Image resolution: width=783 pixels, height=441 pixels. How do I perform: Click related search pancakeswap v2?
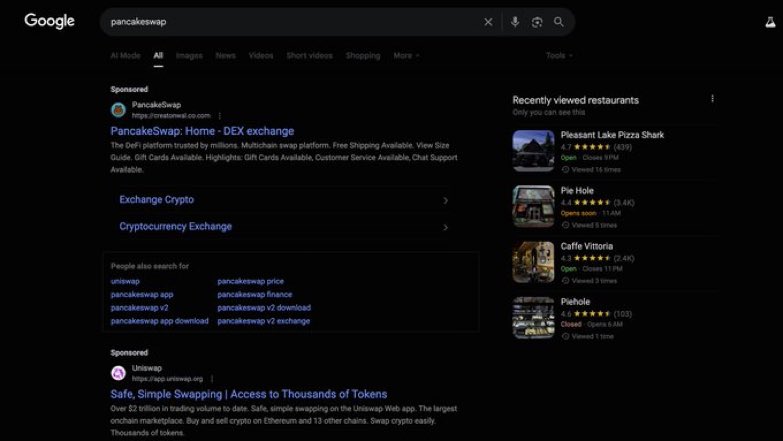pos(139,308)
